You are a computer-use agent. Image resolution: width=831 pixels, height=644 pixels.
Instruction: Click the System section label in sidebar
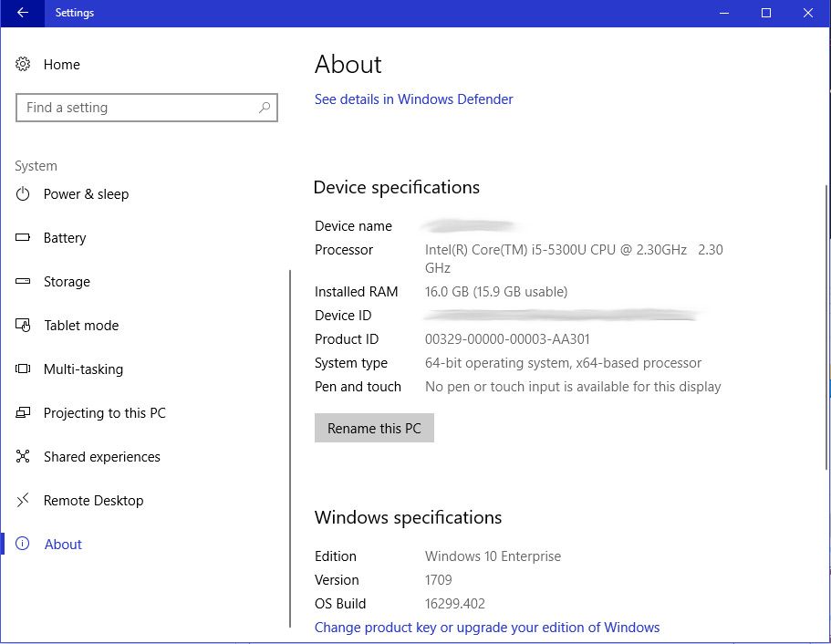click(x=36, y=166)
